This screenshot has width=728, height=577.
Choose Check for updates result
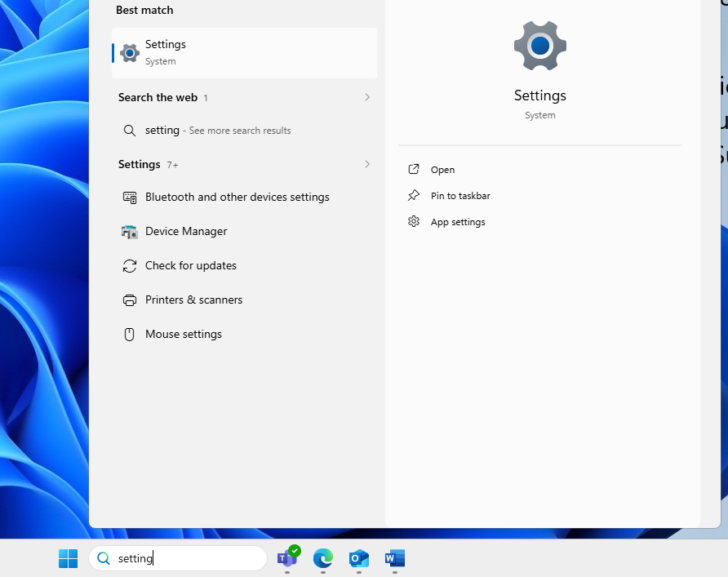(x=244, y=265)
